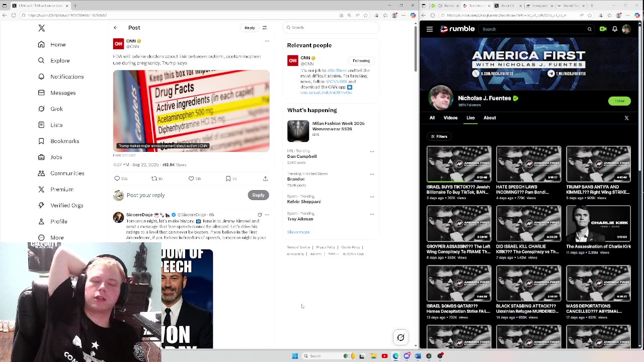Open the more options menu on the CNN post
644x362 pixels.
pyautogui.click(x=267, y=41)
